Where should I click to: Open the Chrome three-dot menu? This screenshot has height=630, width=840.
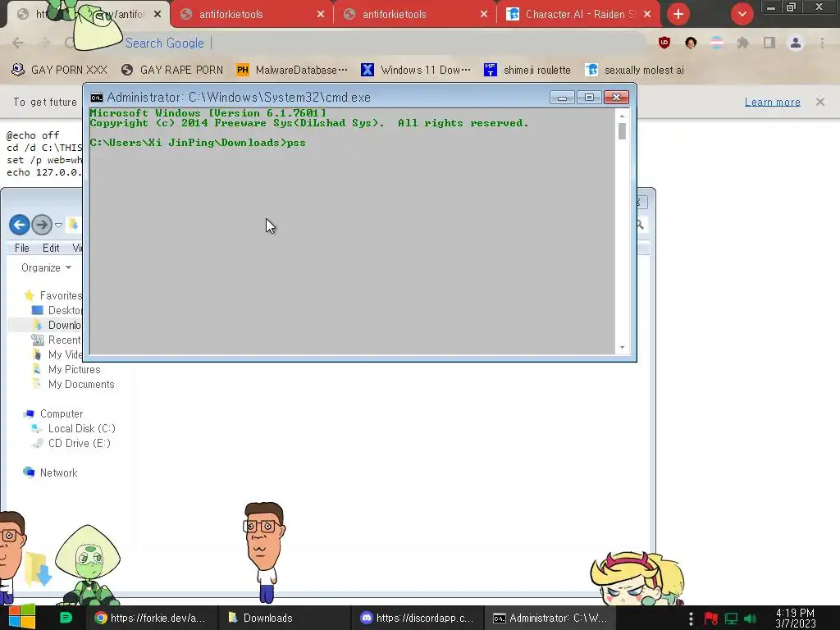click(822, 43)
